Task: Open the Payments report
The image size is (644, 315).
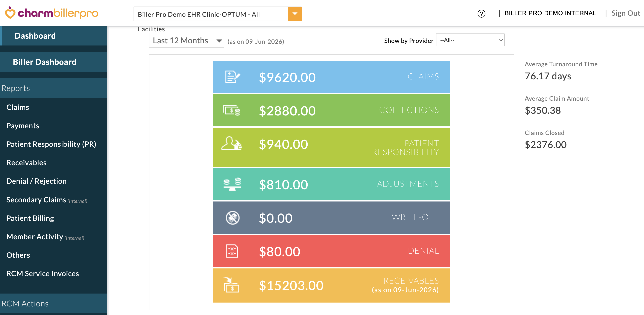Action: (23, 126)
